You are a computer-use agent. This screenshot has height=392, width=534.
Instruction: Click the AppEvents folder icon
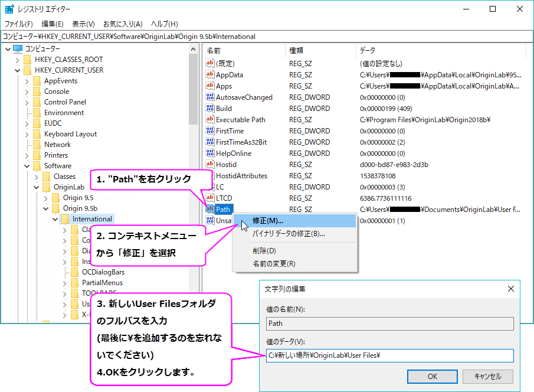(37, 81)
